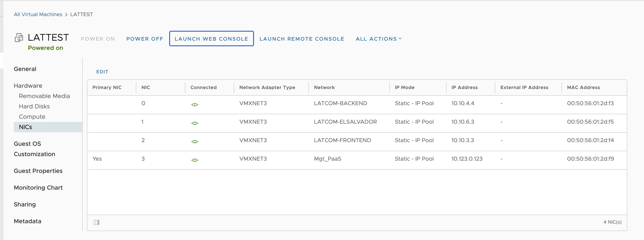Click the Network column header

(324, 87)
